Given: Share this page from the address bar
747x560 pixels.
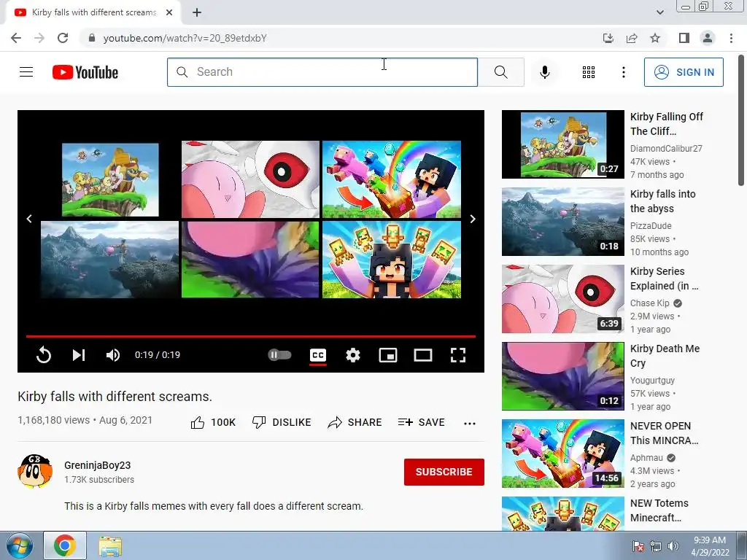Looking at the screenshot, I should [632, 38].
